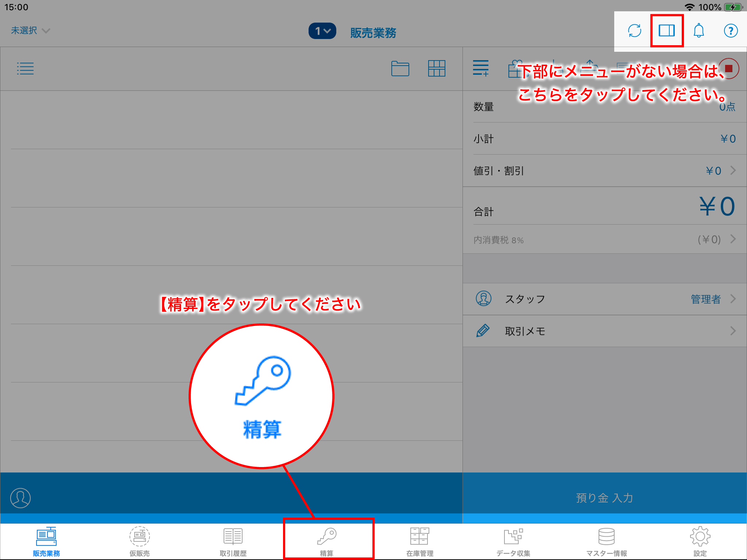Image resolution: width=747 pixels, height=560 pixels.
Task: Tap the スタッフ person icon
Action: (x=484, y=299)
